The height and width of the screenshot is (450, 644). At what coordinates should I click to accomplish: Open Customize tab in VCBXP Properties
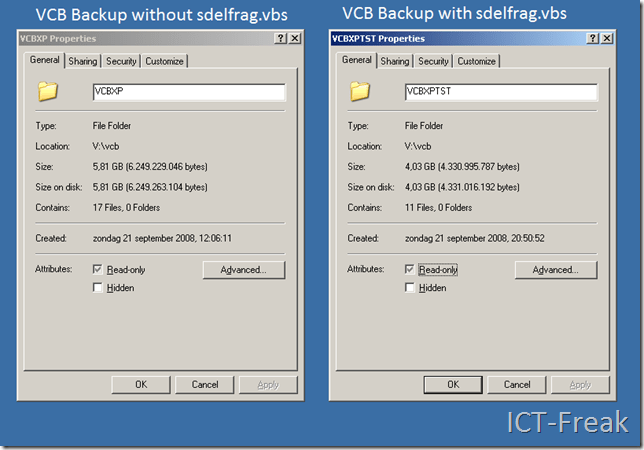pos(164,61)
